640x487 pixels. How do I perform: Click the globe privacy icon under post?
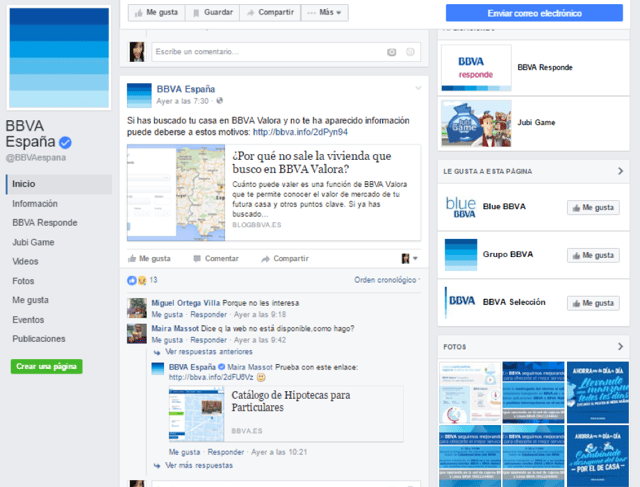click(220, 101)
